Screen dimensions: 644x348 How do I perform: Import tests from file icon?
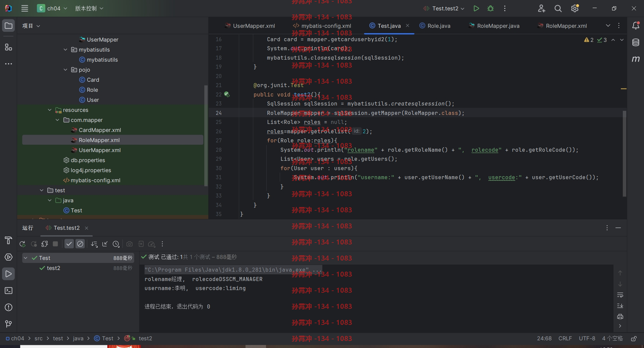click(x=141, y=244)
